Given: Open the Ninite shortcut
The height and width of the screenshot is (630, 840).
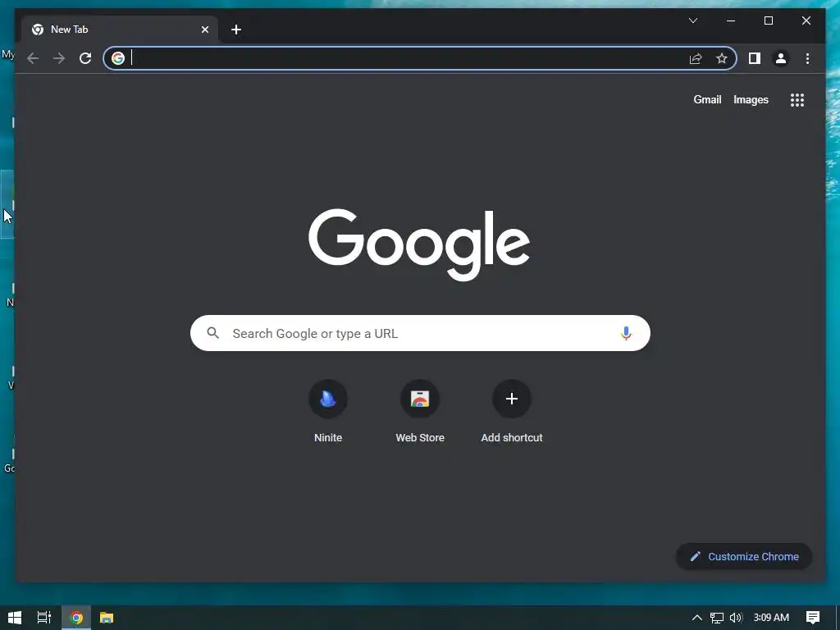Looking at the screenshot, I should 328,412.
